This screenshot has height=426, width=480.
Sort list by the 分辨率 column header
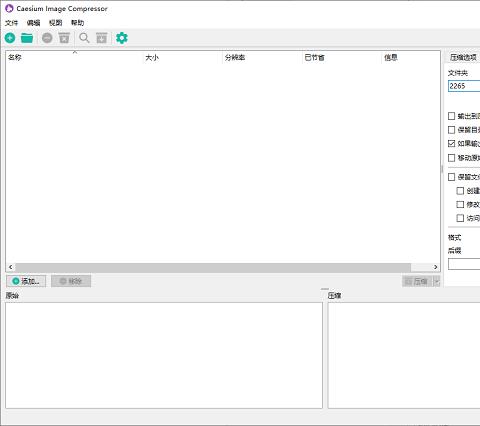tap(262, 57)
